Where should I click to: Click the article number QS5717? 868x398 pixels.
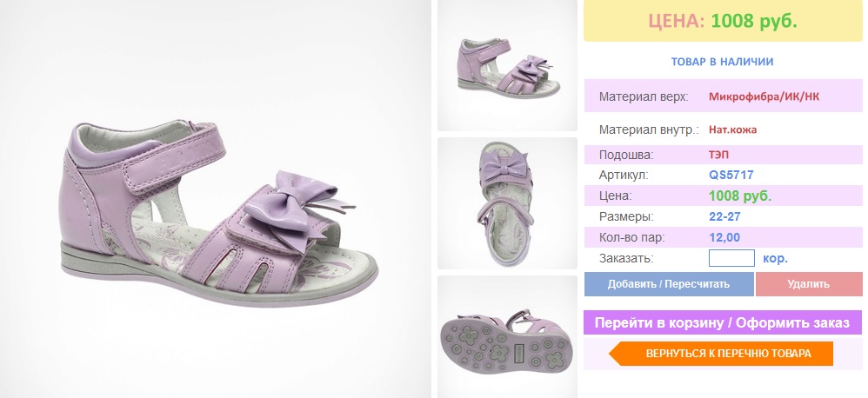(x=731, y=176)
